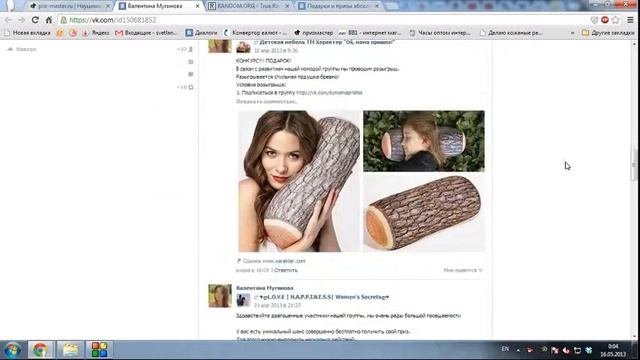Go back with the browser back arrow
This screenshot has height=360, width=640.
pyautogui.click(x=8, y=20)
